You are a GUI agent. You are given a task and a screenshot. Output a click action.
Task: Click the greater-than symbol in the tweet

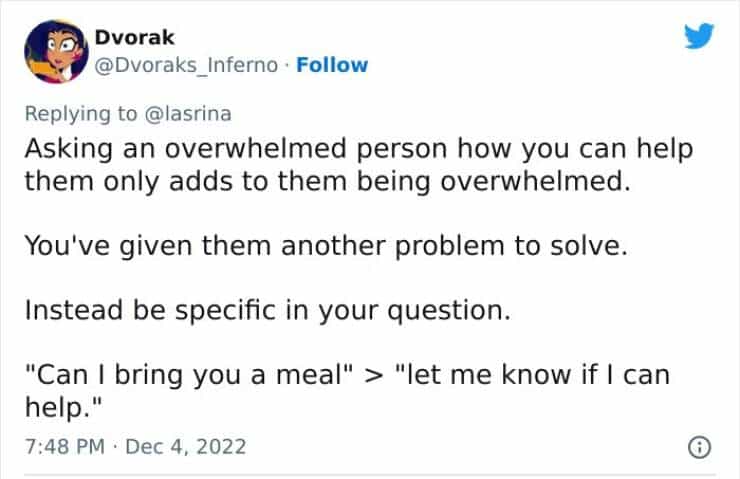372,376
